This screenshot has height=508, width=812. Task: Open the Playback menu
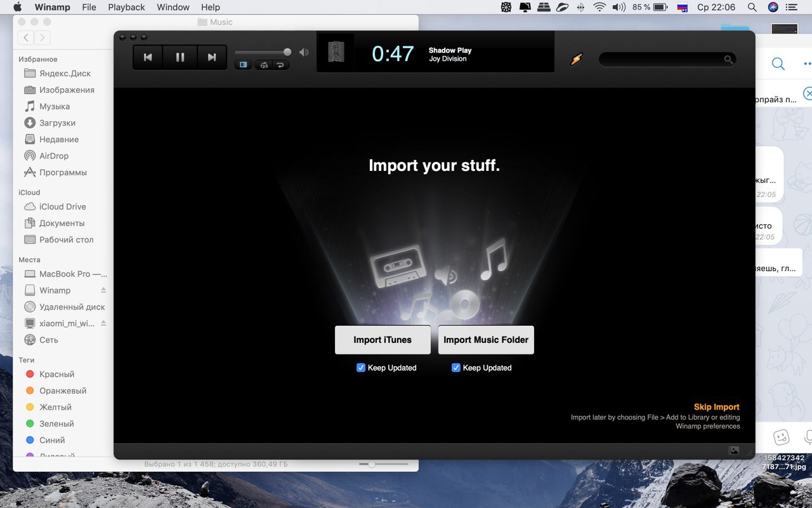pyautogui.click(x=126, y=7)
